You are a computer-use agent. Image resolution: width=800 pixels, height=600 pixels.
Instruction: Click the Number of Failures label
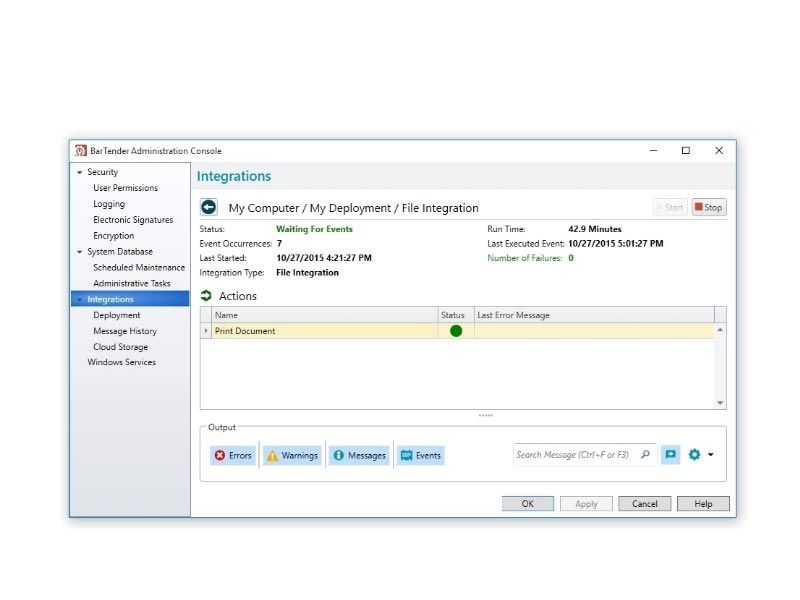(524, 258)
